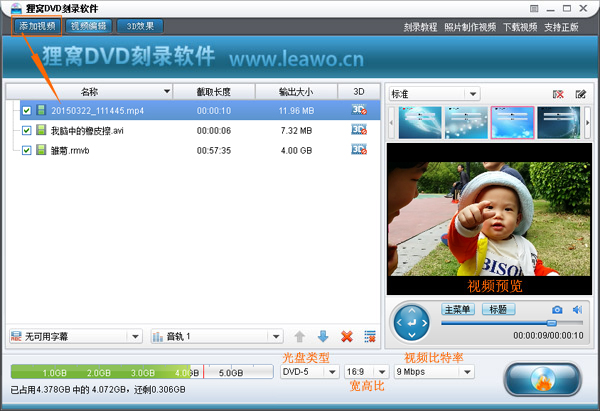Toggle 3D icon for 雏菊.rmvb

click(x=359, y=150)
